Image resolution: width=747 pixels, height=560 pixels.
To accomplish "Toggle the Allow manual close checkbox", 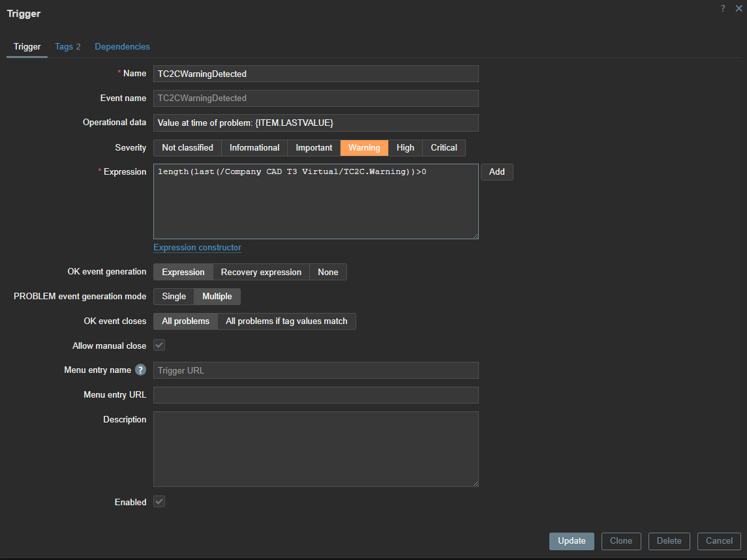I will pos(159,345).
